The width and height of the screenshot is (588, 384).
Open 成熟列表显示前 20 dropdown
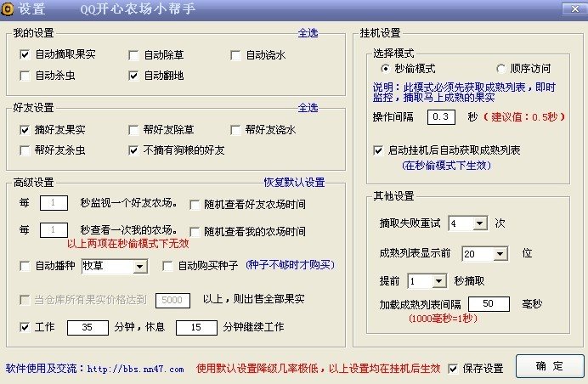[x=500, y=254]
